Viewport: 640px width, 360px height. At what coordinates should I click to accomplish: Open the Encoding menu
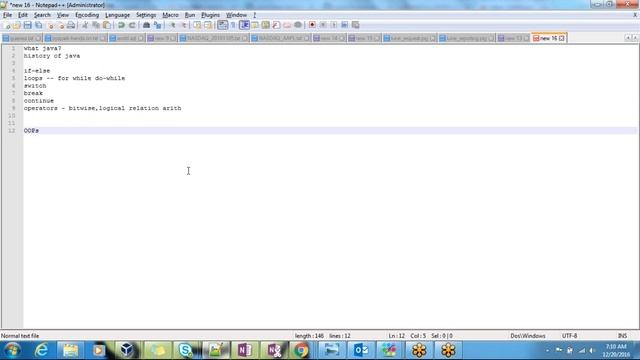point(87,15)
